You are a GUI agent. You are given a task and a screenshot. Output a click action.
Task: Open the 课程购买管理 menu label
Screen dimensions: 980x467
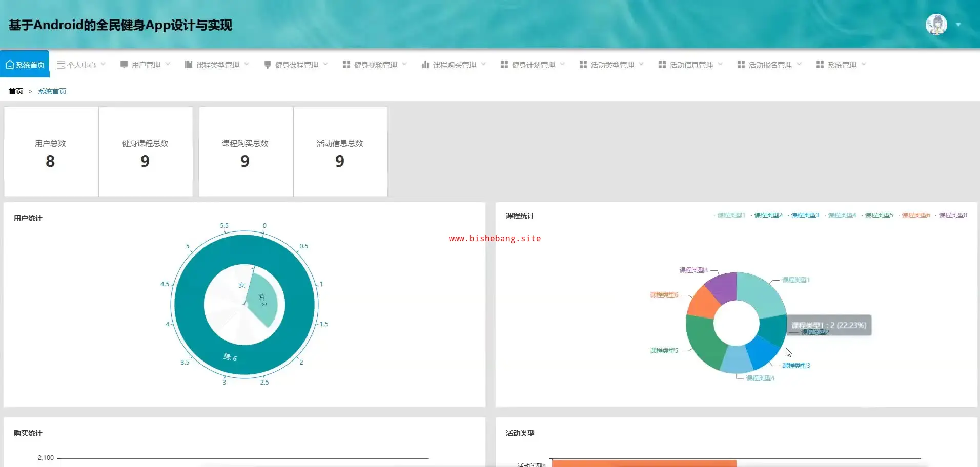click(455, 65)
